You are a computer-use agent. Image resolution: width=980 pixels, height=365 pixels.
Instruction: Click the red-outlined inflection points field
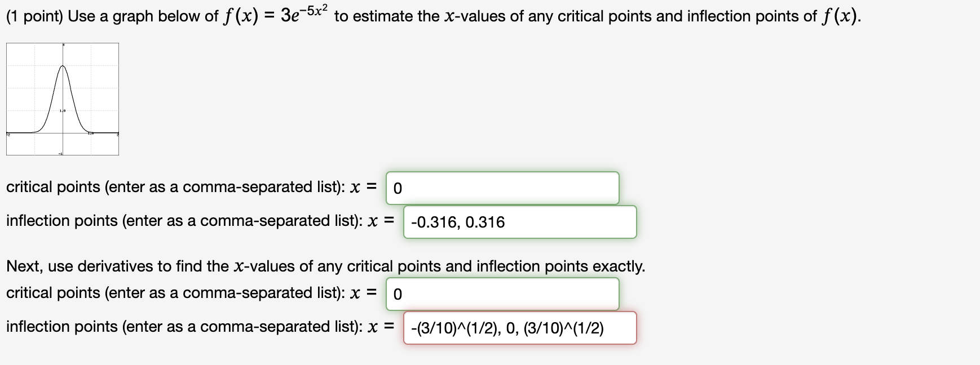(519, 327)
